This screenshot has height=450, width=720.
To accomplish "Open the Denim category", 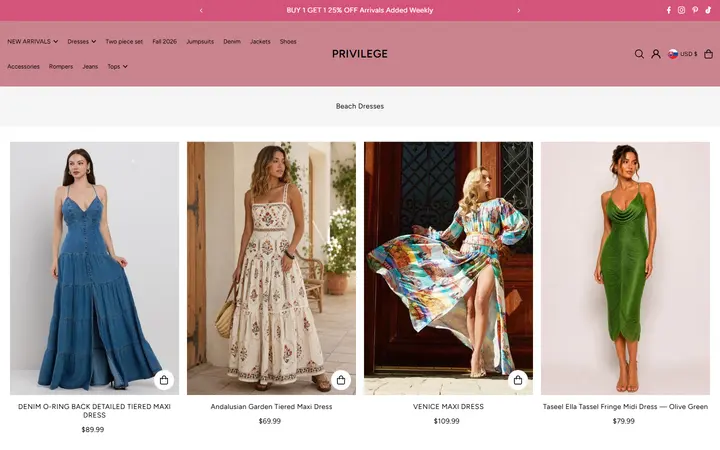I will click(232, 41).
